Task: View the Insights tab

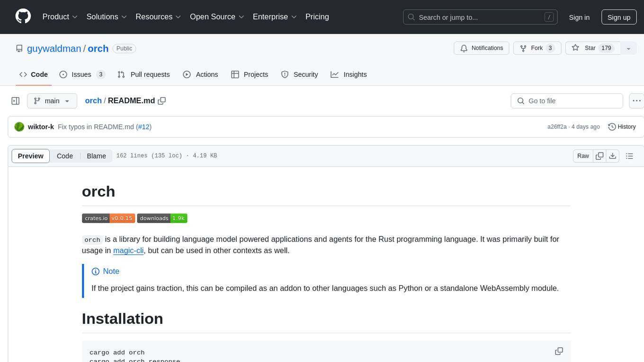Action: [x=349, y=74]
